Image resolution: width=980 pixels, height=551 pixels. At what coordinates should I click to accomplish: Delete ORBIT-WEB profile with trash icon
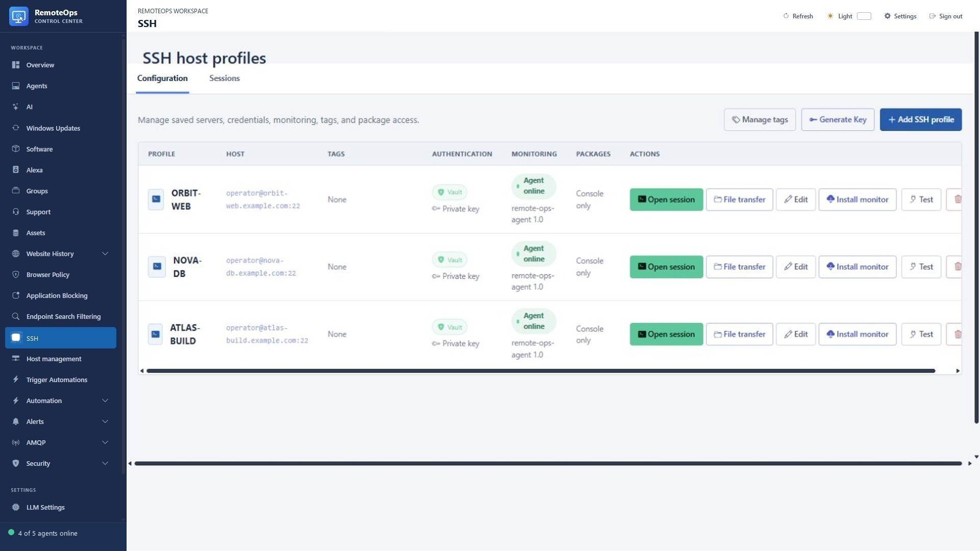pyautogui.click(x=954, y=199)
